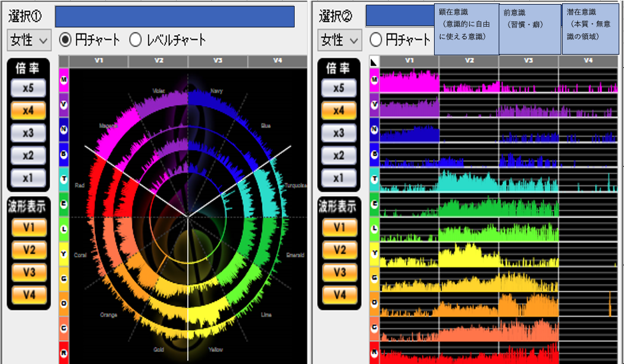Toggle 波形表示 V3 in 選択① panel
The width and height of the screenshot is (624, 364).
[29, 273]
